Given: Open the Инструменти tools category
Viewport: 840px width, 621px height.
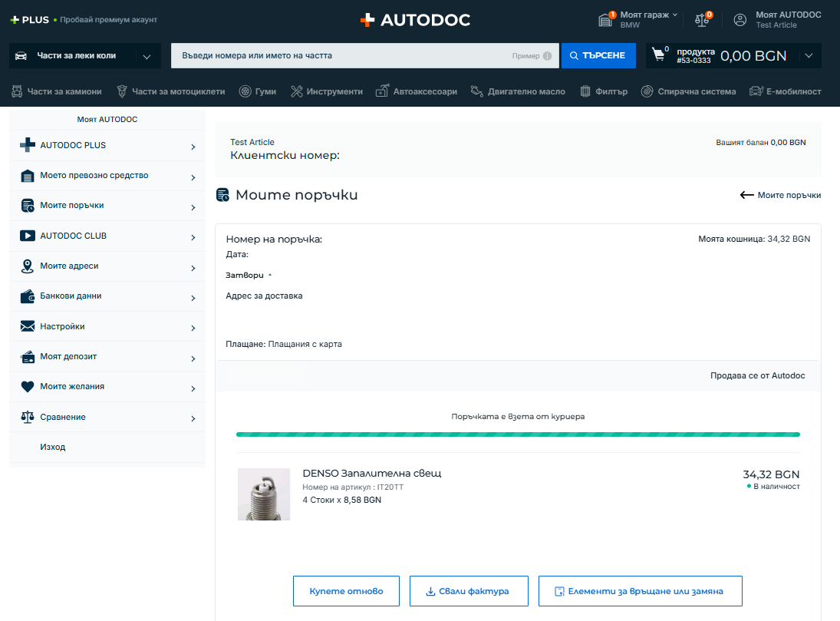Looking at the screenshot, I should pyautogui.click(x=327, y=91).
